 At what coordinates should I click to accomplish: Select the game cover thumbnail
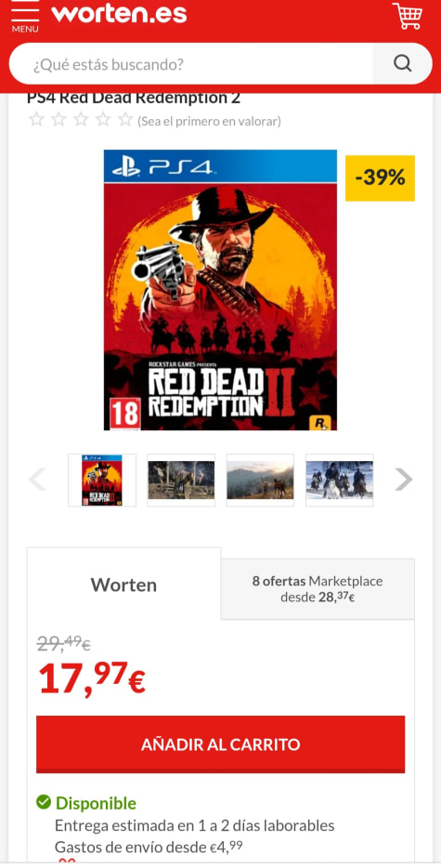(102, 480)
